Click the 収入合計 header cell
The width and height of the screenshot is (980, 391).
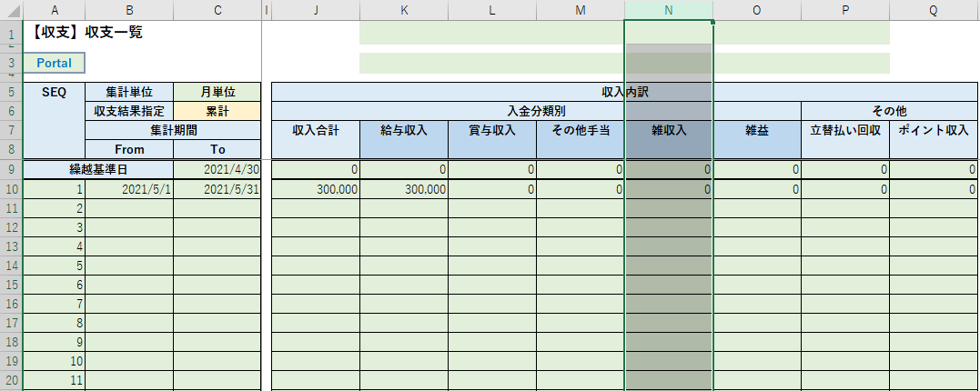coord(317,140)
